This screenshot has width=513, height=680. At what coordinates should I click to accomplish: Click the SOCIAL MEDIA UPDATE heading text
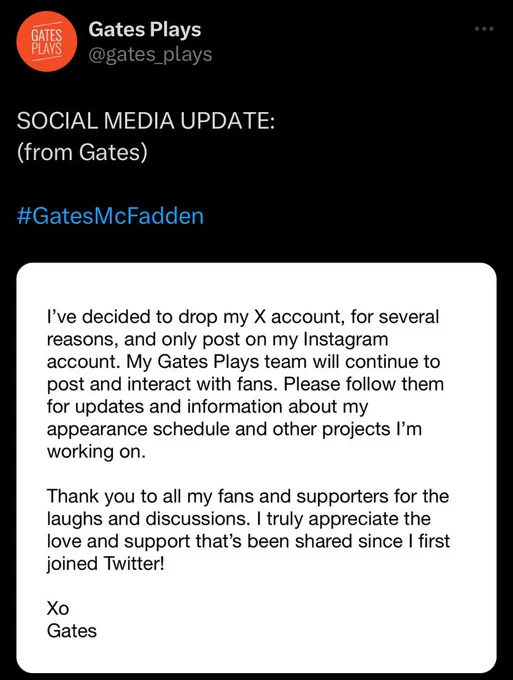pyautogui.click(x=146, y=121)
